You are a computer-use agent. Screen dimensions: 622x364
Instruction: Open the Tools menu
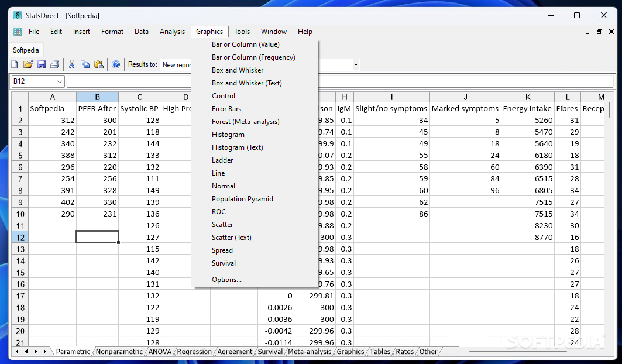pos(242,32)
